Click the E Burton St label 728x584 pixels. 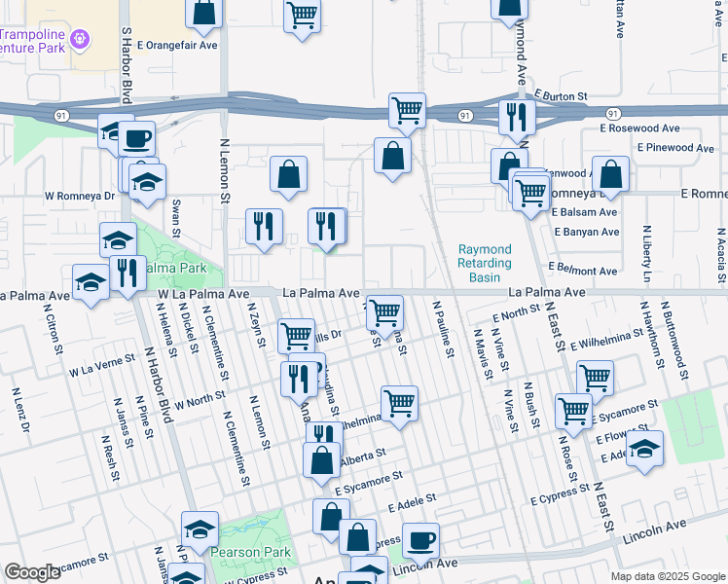click(x=561, y=95)
